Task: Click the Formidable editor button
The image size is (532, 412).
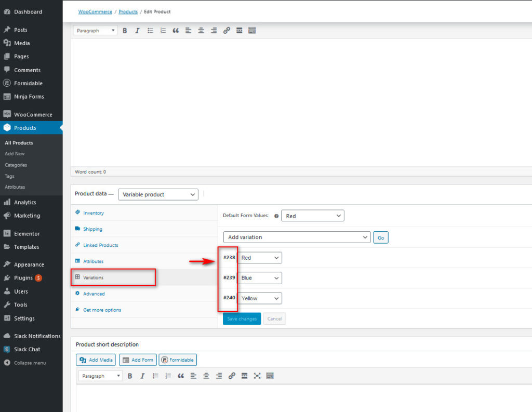Action: (x=178, y=360)
